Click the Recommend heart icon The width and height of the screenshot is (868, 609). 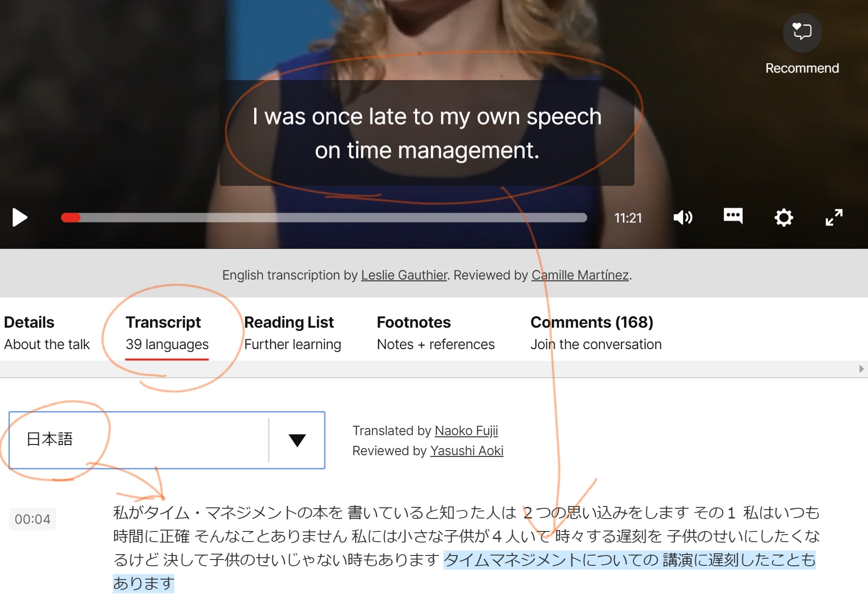(802, 33)
